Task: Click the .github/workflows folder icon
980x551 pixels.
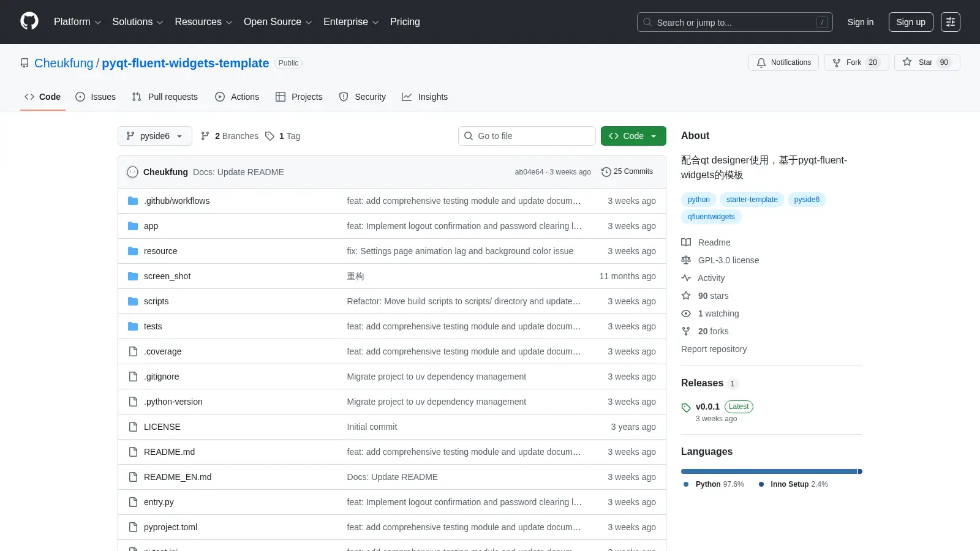Action: point(133,201)
